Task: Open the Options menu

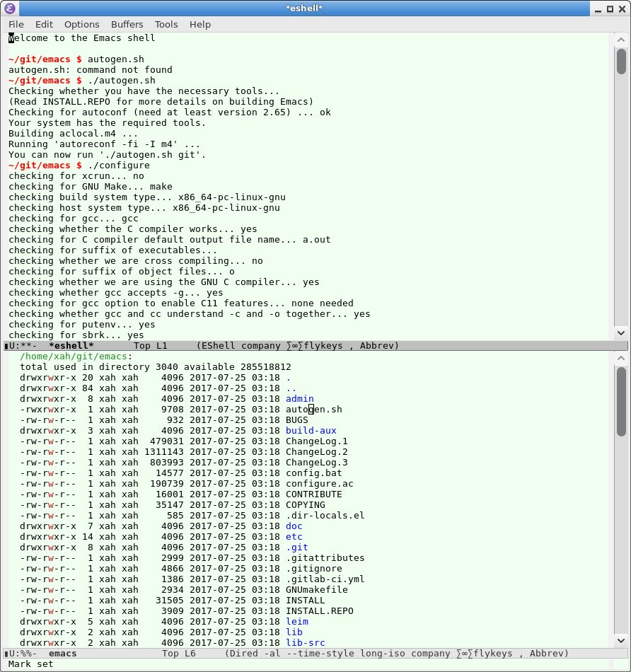Action: [82, 25]
